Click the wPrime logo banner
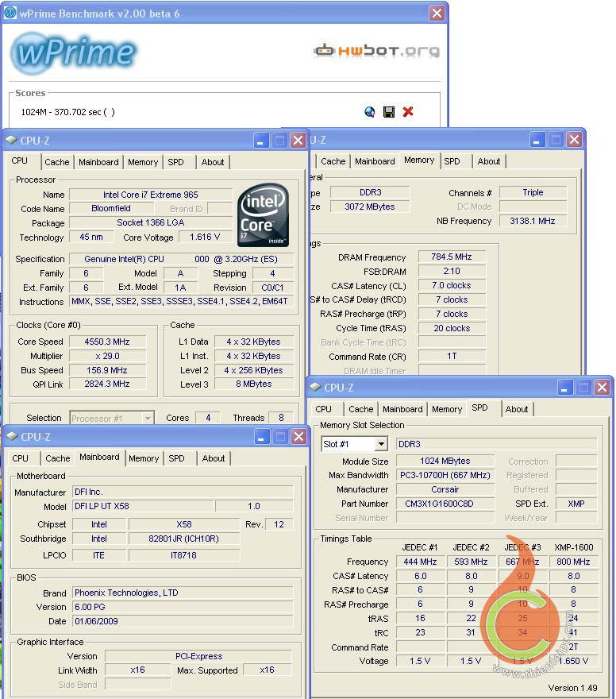 tap(74, 52)
